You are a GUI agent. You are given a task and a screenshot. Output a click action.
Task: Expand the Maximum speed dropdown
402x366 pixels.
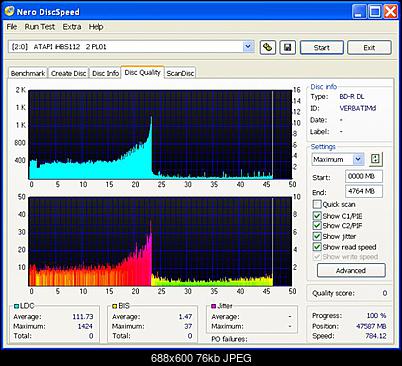(x=358, y=159)
